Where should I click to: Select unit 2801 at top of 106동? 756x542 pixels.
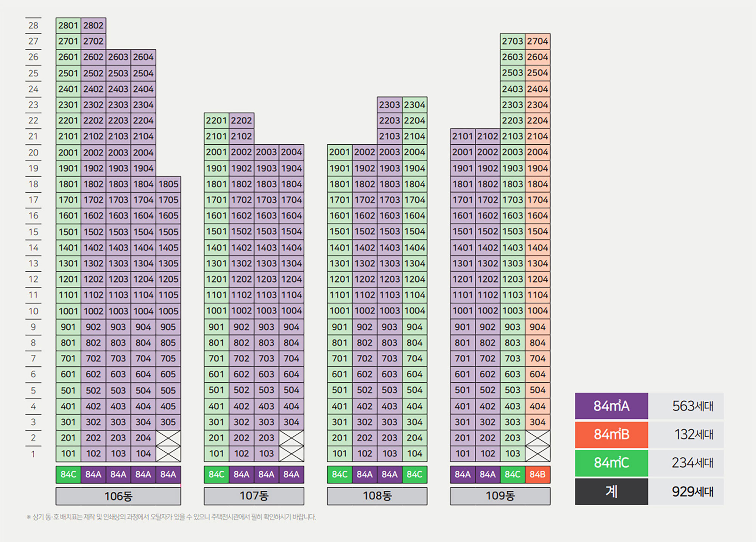coord(68,25)
